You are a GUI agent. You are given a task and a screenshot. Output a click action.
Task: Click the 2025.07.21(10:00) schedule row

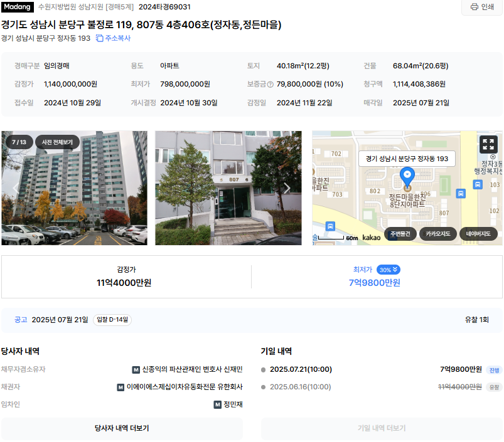pos(382,369)
